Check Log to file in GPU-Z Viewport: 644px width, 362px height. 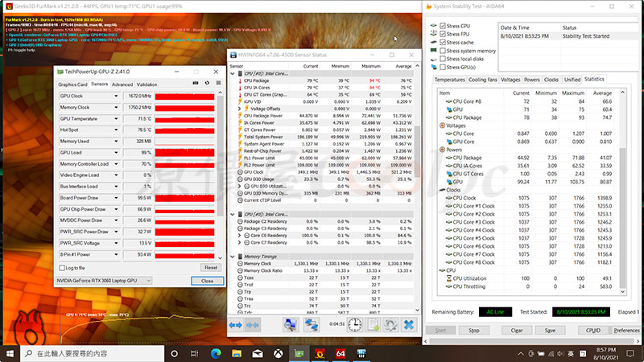tap(62, 268)
